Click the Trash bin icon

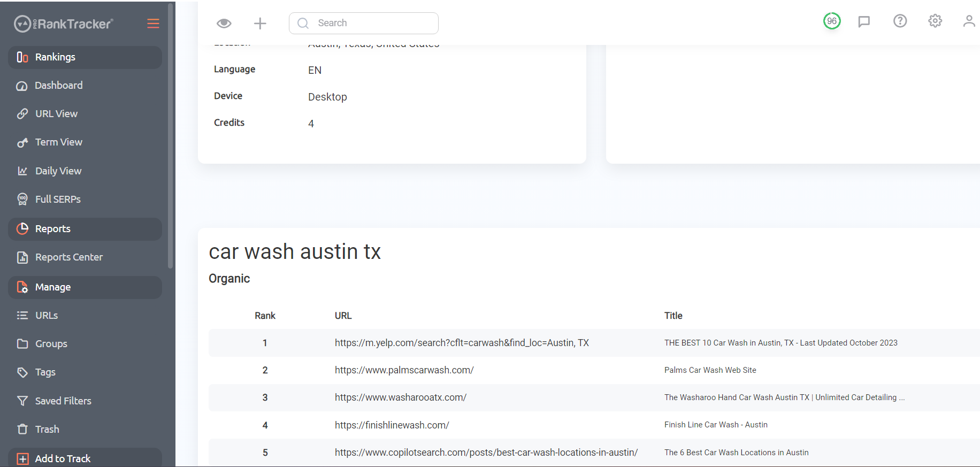coord(22,430)
